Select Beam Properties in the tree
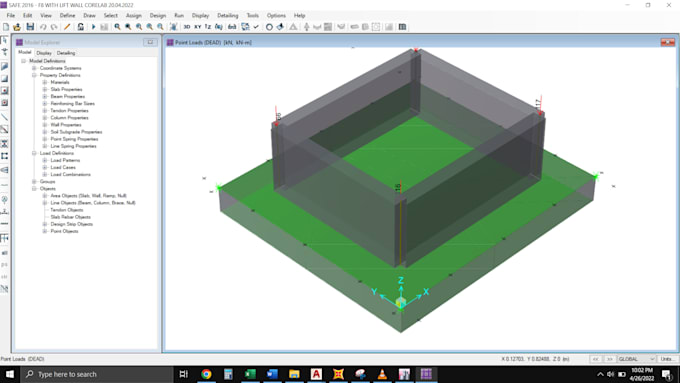Viewport: 680px width, 383px height. [x=68, y=96]
